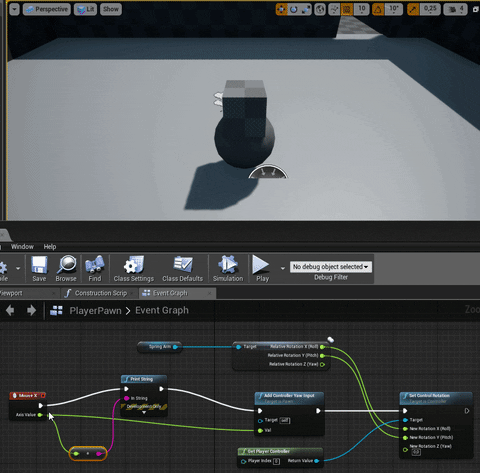Click Relative Rotation Z (Yaw) output pin

(x=322, y=365)
